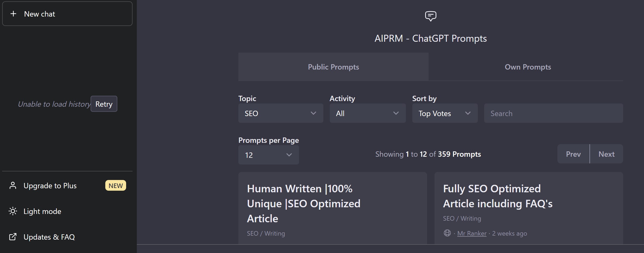Screen dimensions: 644x253
Task: Select the Fully SEO Optimized Article prompt card
Action: click(x=498, y=196)
